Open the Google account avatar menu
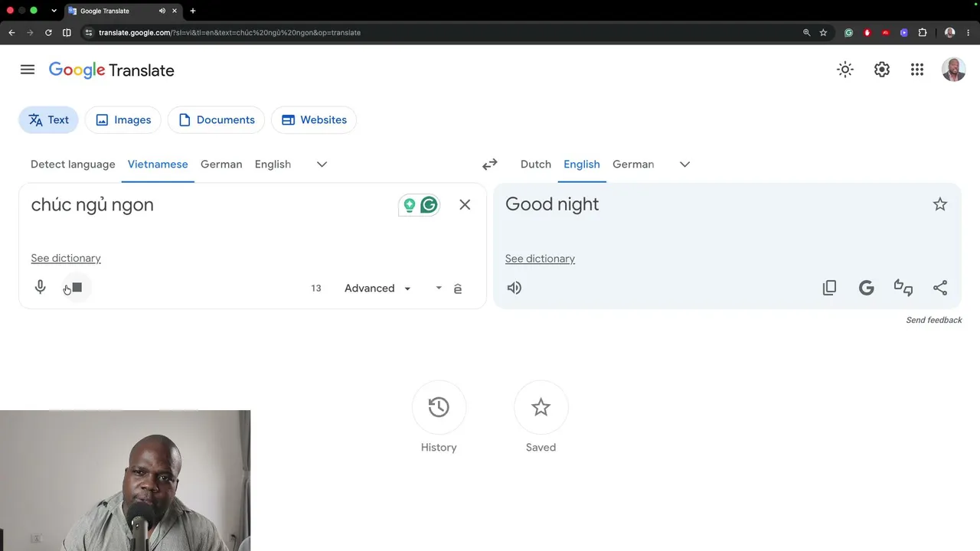 click(953, 70)
